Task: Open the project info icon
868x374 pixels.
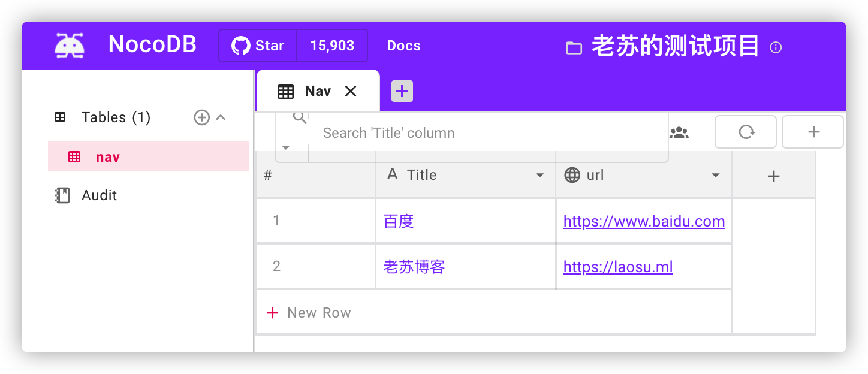Action: (x=776, y=47)
